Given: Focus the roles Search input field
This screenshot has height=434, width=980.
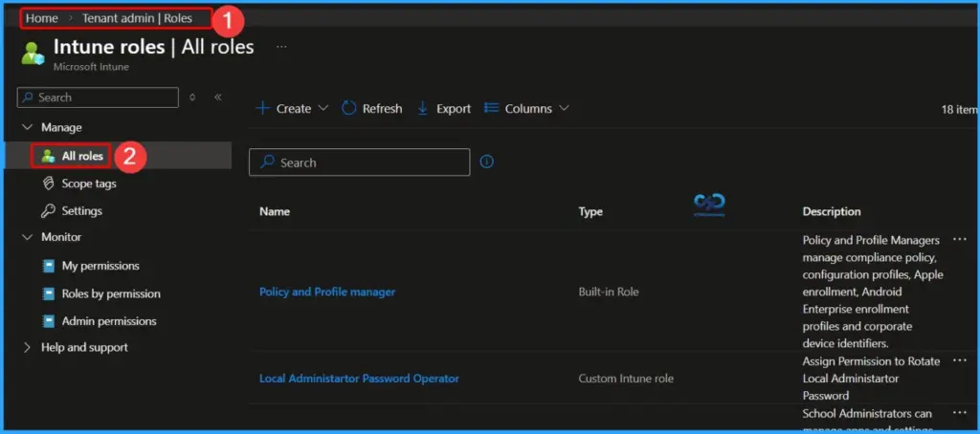Looking at the screenshot, I should pos(360,163).
